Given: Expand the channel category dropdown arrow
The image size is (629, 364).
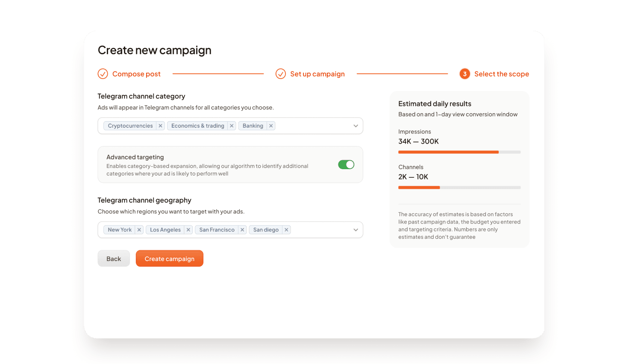Looking at the screenshot, I should (356, 126).
